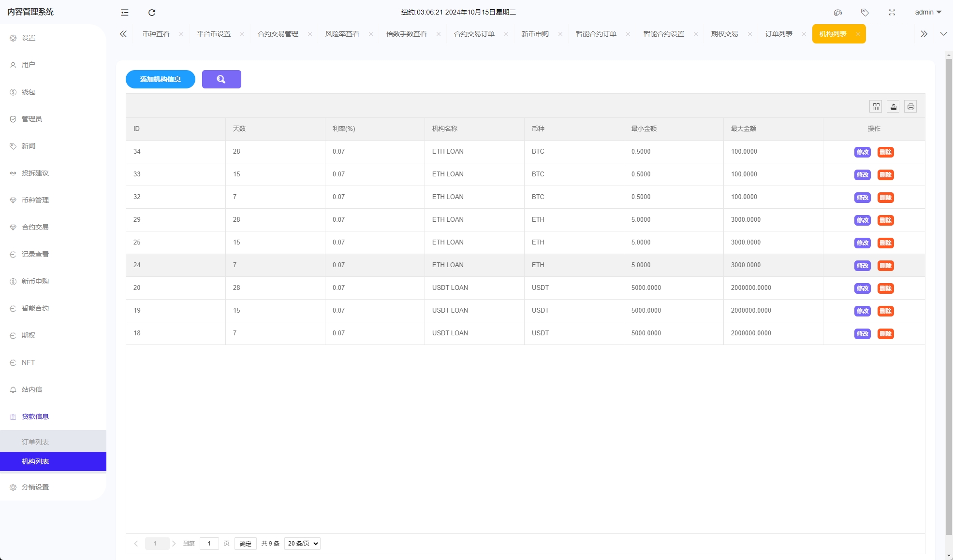
Task: Click the tag/label icon in top bar
Action: 865,12
